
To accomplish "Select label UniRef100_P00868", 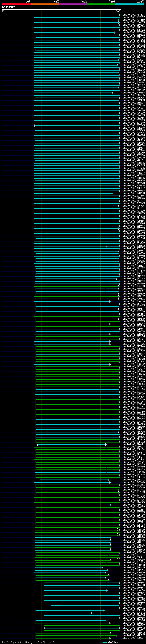I will tap(134, 93).
